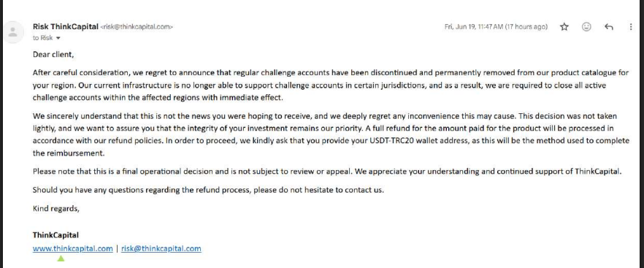This screenshot has height=268, width=644.
Task: Open the www.thinkcapital.com link
Action: (73, 248)
